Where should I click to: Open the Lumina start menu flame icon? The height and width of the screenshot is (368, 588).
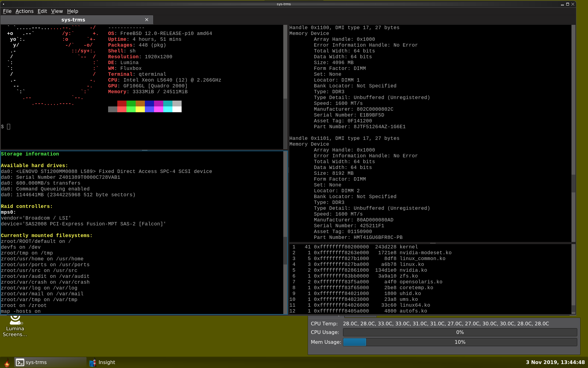coord(7,362)
